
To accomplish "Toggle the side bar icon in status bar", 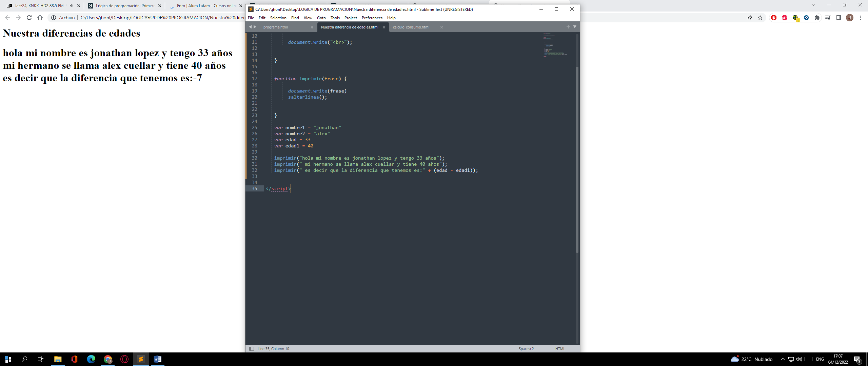I will (x=251, y=349).
